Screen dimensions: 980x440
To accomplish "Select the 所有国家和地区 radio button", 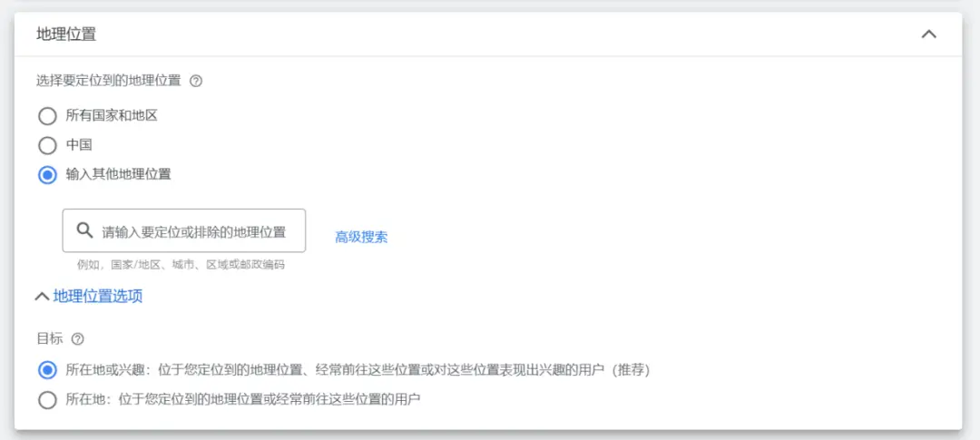I will click(47, 116).
